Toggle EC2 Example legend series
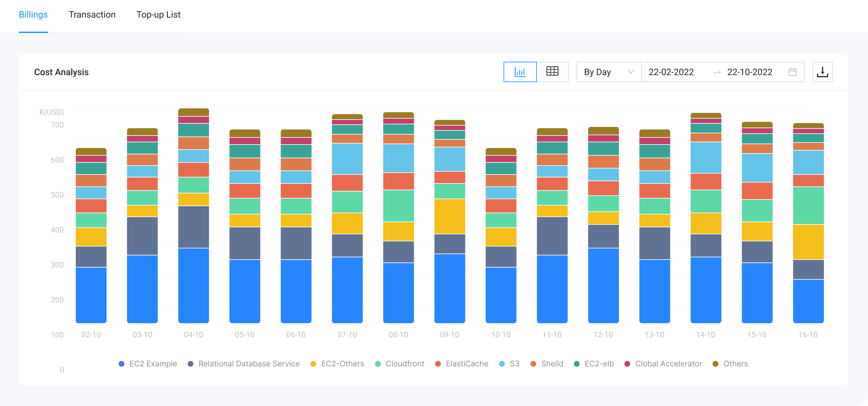Screen dimensions: 868x406 click(148, 363)
